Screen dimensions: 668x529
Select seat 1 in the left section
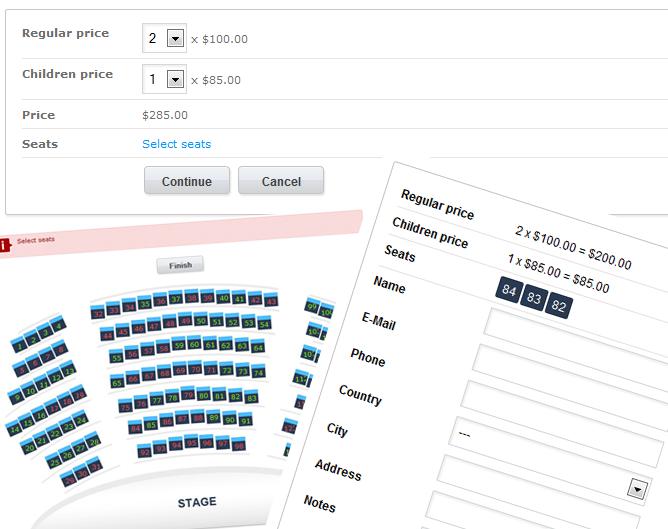click(x=18, y=344)
